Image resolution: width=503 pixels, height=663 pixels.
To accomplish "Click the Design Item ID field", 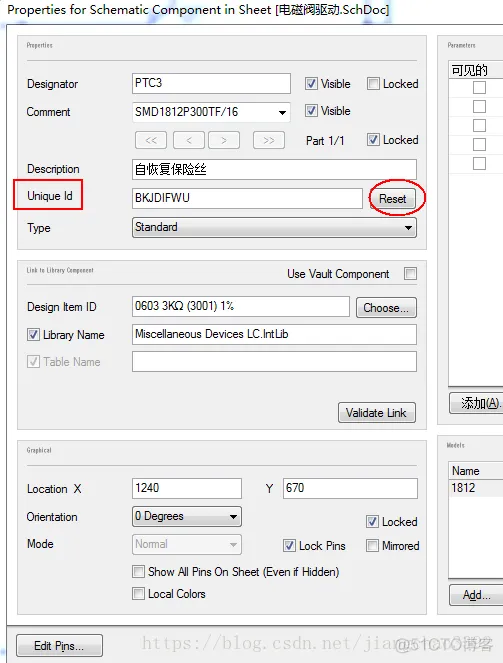I will click(x=241, y=307).
